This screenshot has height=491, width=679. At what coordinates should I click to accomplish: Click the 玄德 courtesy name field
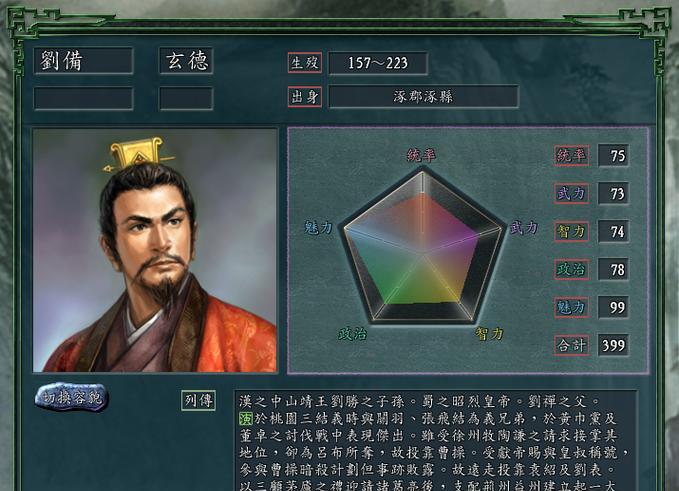pos(186,61)
